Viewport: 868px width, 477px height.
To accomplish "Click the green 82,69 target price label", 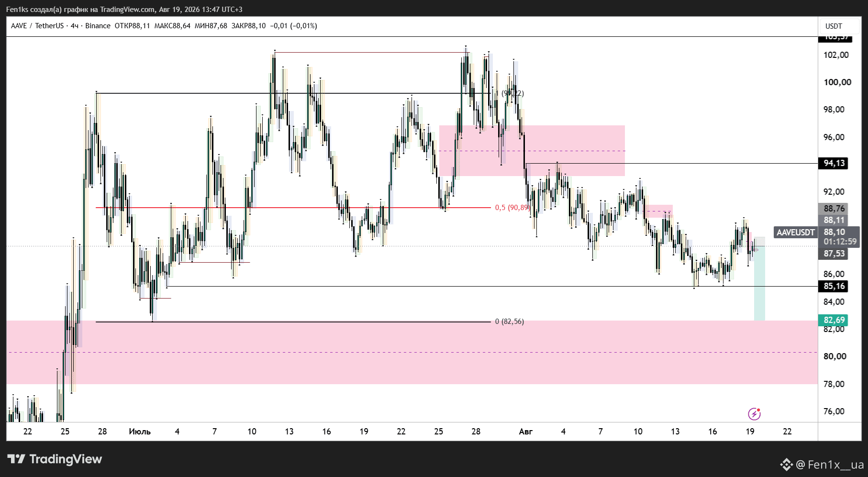I will pos(834,320).
